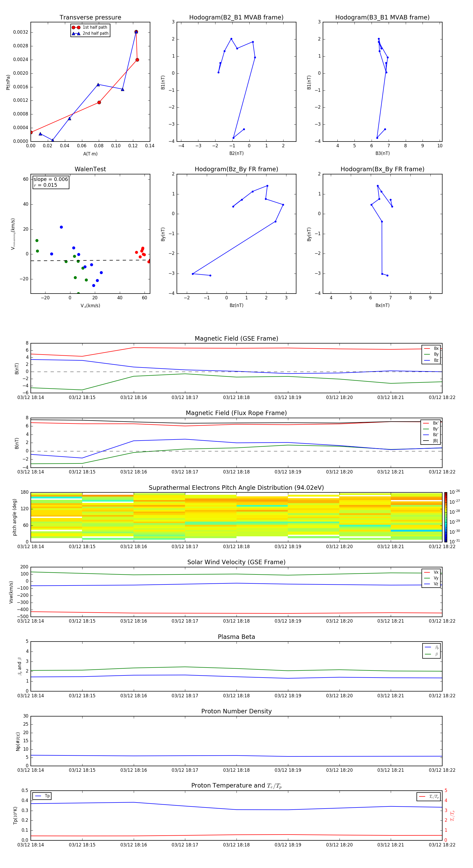Click the "Pt(nPa)" y-axis label
The image size is (473, 868).
point(8,82)
